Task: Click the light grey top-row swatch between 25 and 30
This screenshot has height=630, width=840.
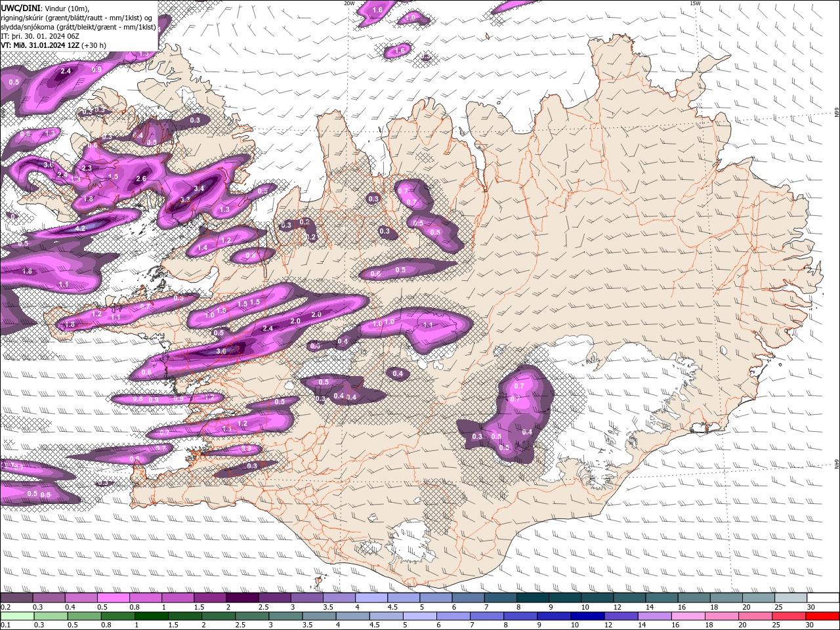Action: point(791,598)
